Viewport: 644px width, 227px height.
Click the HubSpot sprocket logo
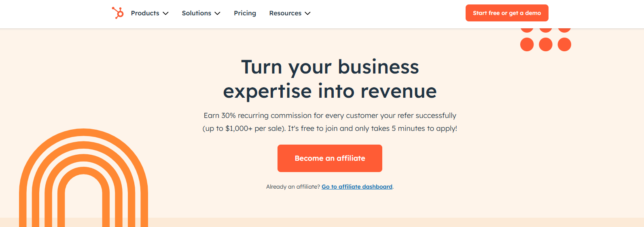click(x=118, y=13)
